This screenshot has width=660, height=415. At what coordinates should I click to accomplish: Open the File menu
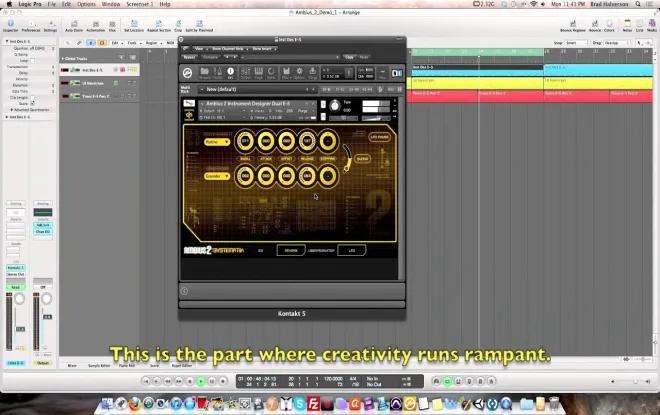(51, 4)
